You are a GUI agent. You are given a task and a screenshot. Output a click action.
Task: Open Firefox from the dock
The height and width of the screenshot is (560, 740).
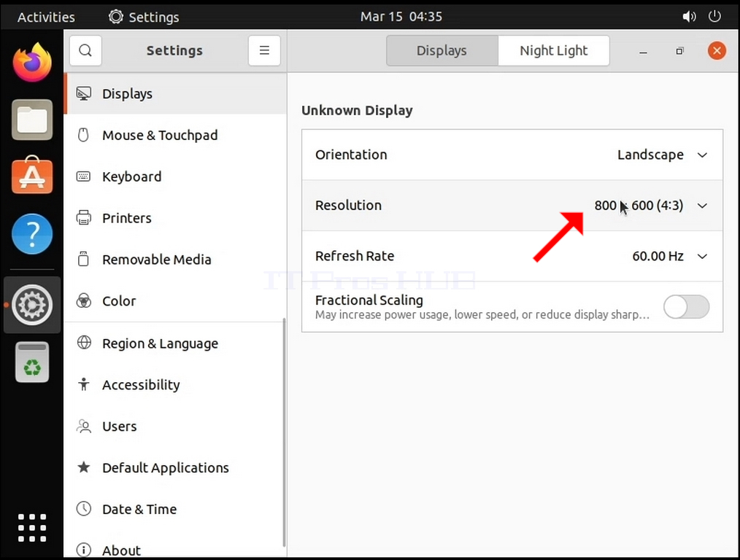tap(32, 62)
